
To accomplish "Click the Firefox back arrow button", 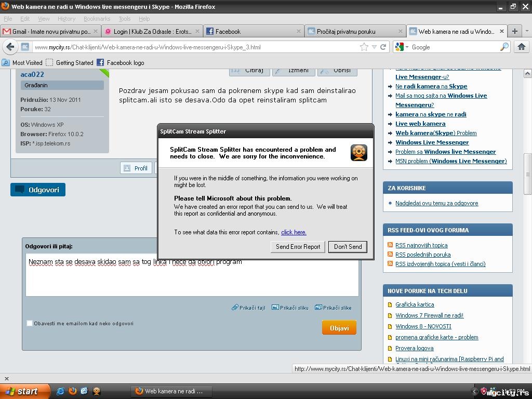I will click(10, 47).
